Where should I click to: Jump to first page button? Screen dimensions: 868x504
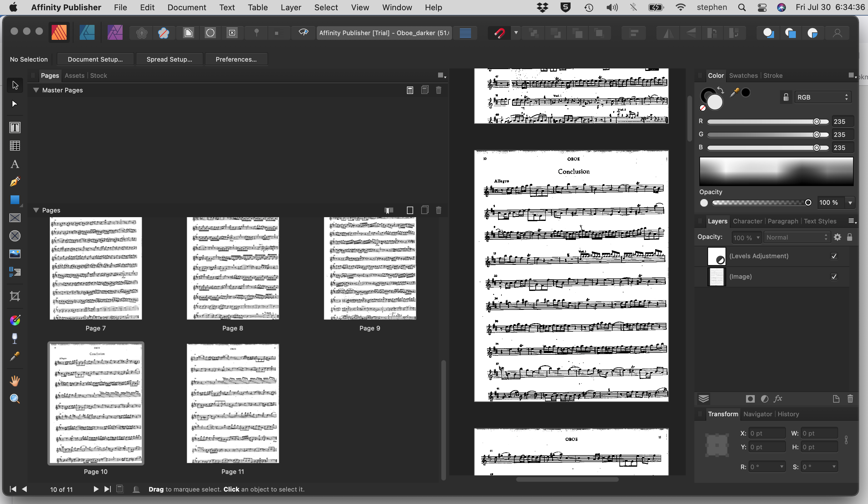(x=13, y=489)
